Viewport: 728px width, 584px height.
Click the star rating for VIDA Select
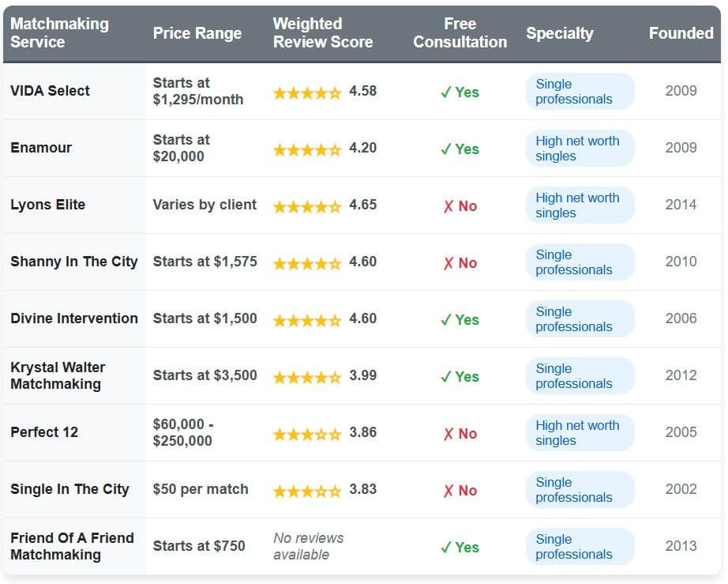point(307,92)
